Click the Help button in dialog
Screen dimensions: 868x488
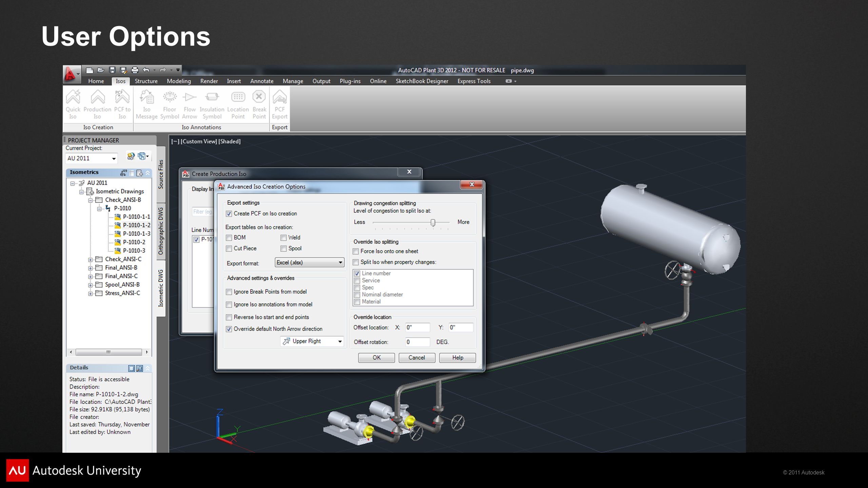pos(457,358)
